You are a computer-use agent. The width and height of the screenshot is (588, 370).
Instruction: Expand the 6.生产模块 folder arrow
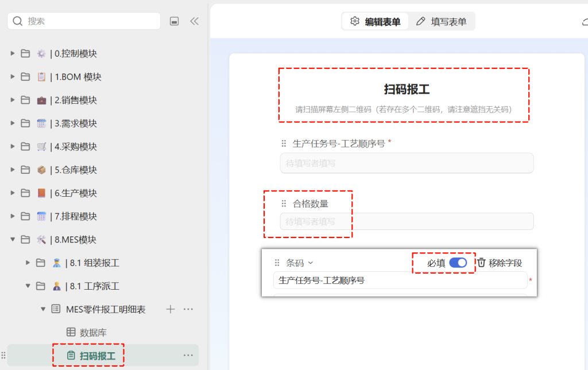click(x=13, y=193)
